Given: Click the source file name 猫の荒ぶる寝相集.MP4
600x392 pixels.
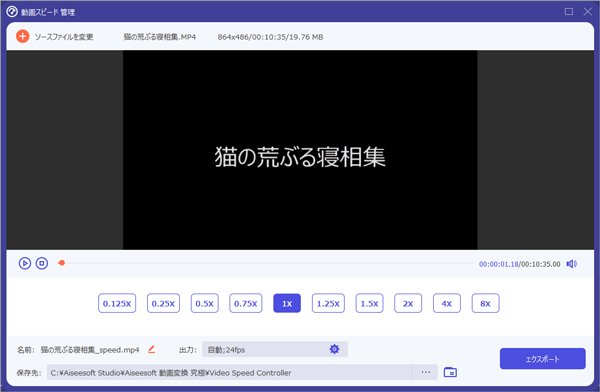Looking at the screenshot, I should (x=160, y=37).
